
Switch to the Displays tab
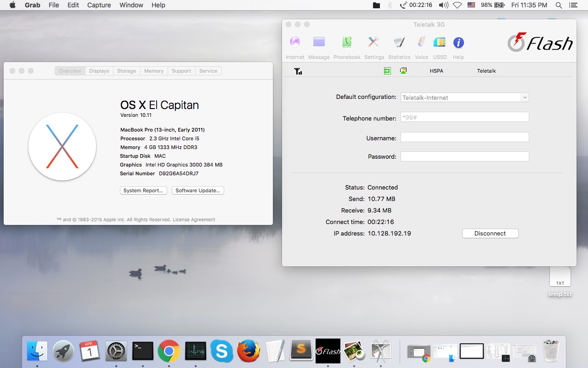(x=99, y=71)
